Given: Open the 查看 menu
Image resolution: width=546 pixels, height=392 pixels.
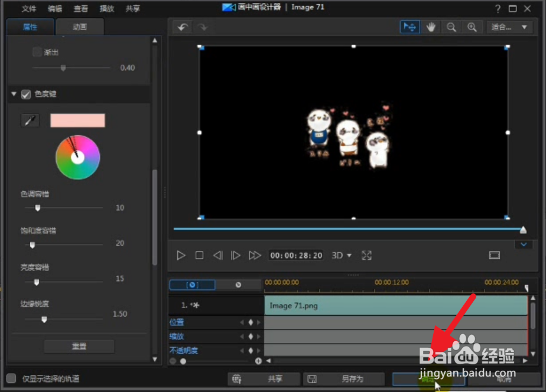Looking at the screenshot, I should 81,8.
